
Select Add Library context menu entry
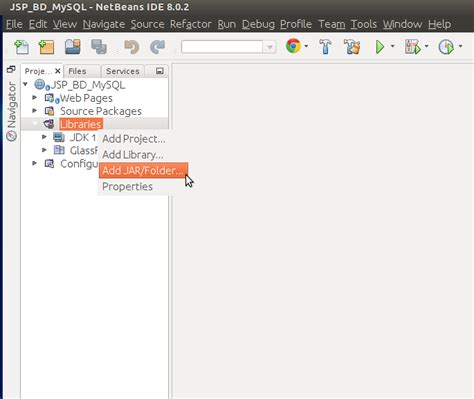(x=133, y=155)
